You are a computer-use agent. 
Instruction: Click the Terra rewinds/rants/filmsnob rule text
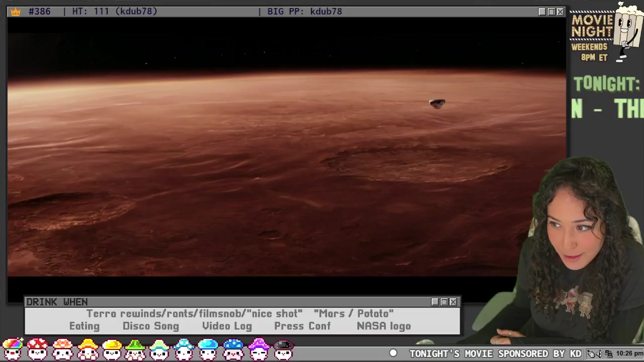click(x=195, y=314)
